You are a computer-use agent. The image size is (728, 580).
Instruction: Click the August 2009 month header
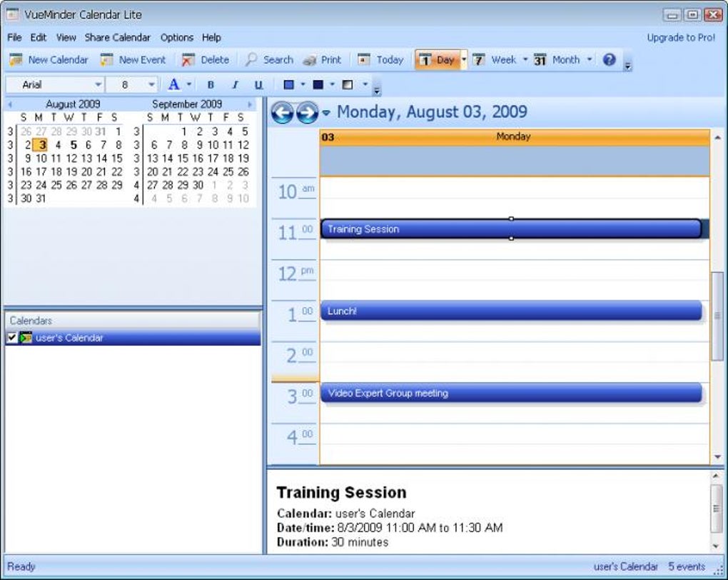[73, 104]
